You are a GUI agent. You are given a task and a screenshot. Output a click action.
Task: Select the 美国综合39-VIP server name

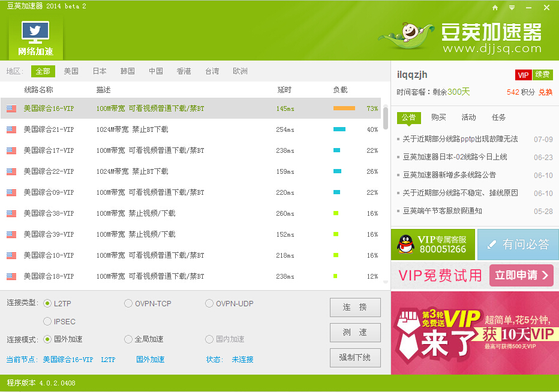(x=49, y=234)
